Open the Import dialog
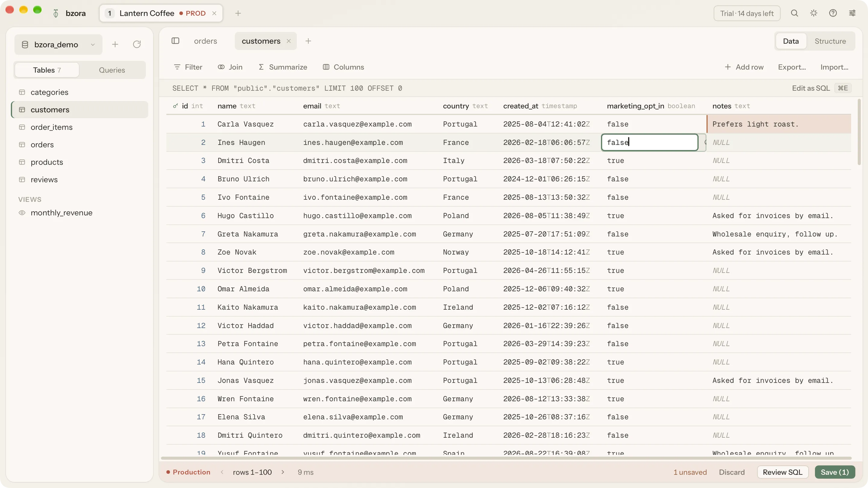 click(834, 67)
